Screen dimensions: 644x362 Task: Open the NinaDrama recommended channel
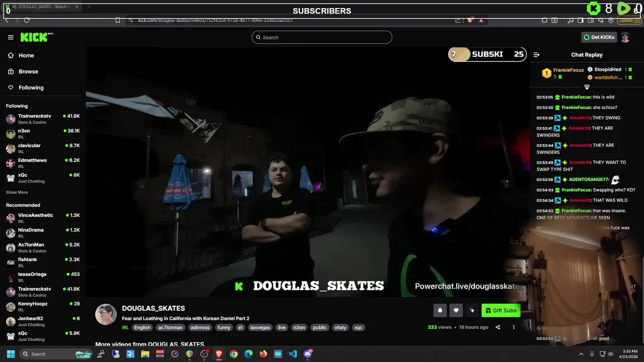[x=43, y=233]
